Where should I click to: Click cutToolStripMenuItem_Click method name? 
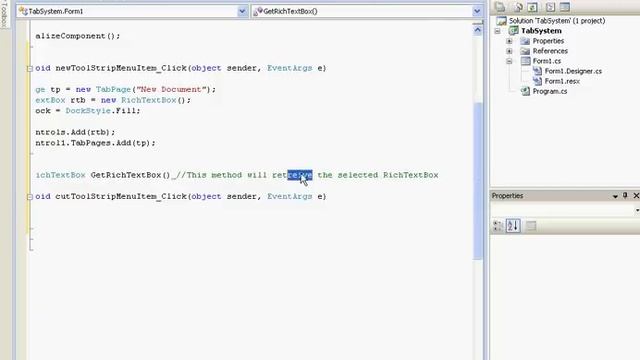click(121, 196)
